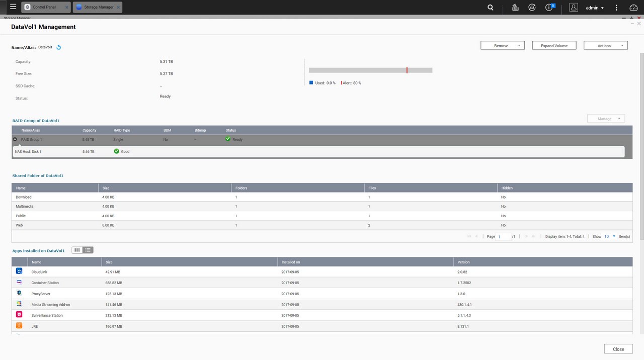Click the Expand Volume button
644x360 pixels.
(554, 45)
